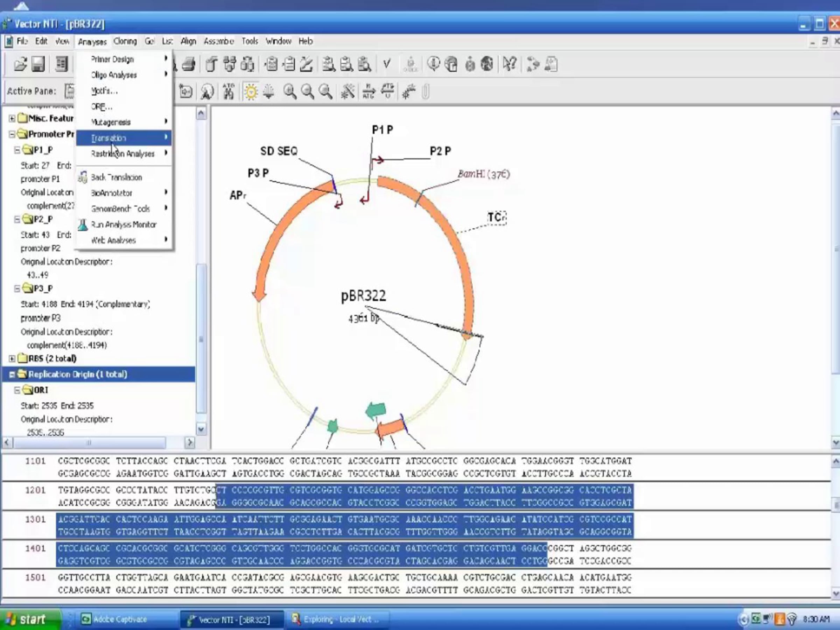
Task: Click the paperclip icon in second toolbar
Action: tap(426, 91)
